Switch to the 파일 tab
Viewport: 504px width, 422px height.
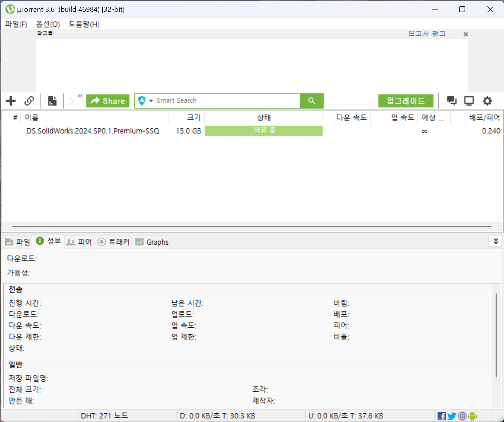pos(18,242)
